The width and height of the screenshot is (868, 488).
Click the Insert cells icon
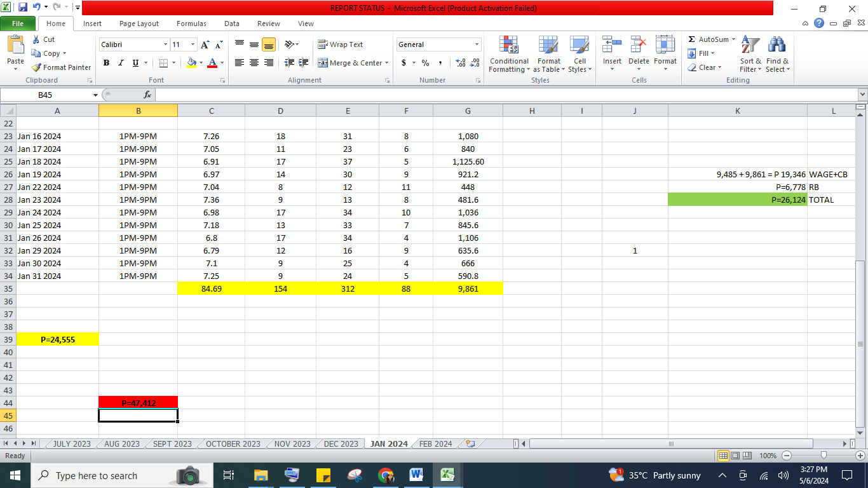coord(612,46)
